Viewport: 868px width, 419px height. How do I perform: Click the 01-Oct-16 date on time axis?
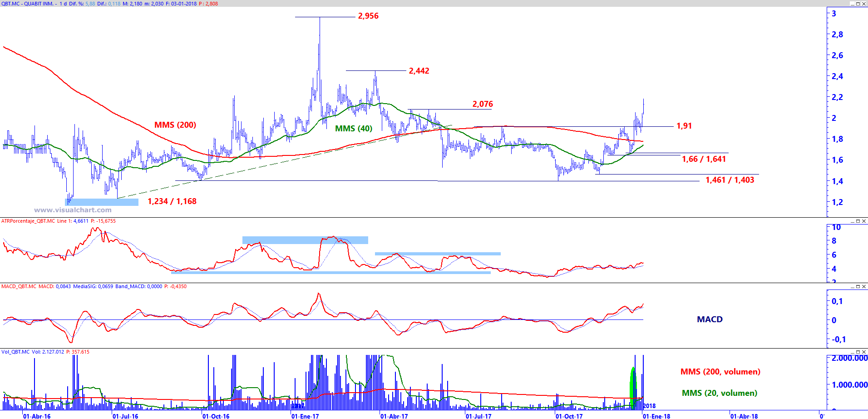pos(216,416)
